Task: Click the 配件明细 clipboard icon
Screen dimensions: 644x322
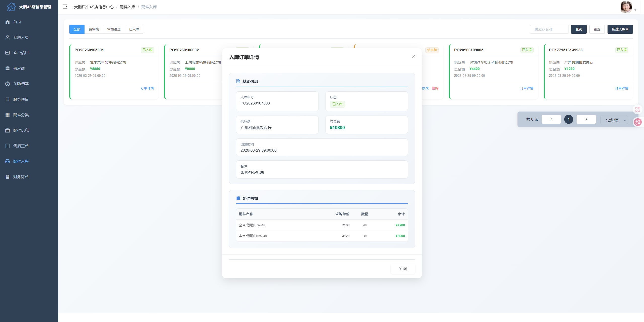Action: pos(238,198)
